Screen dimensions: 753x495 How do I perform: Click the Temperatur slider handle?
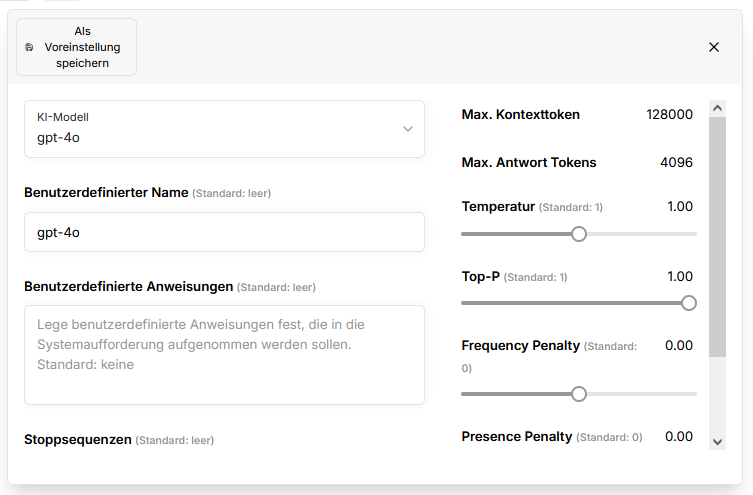pos(578,234)
